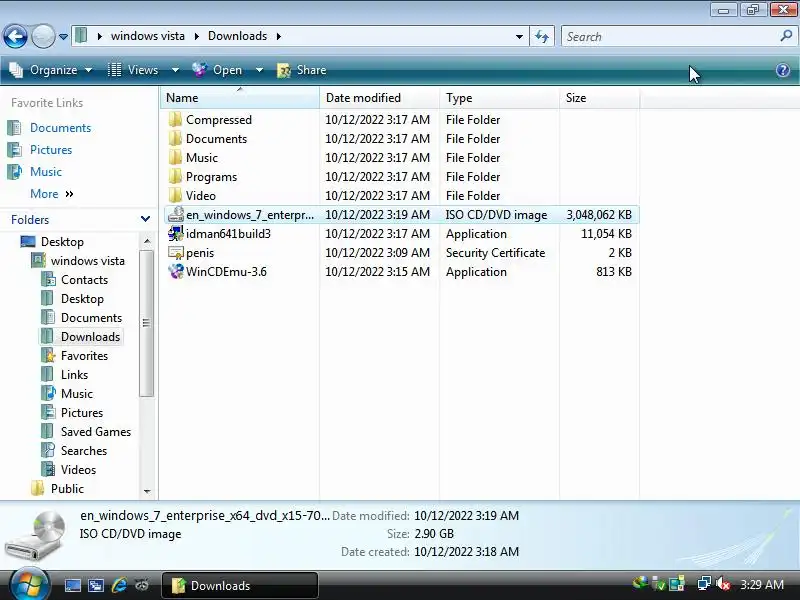Image resolution: width=800 pixels, height=600 pixels.
Task: Show More favorite links
Action: click(52, 194)
